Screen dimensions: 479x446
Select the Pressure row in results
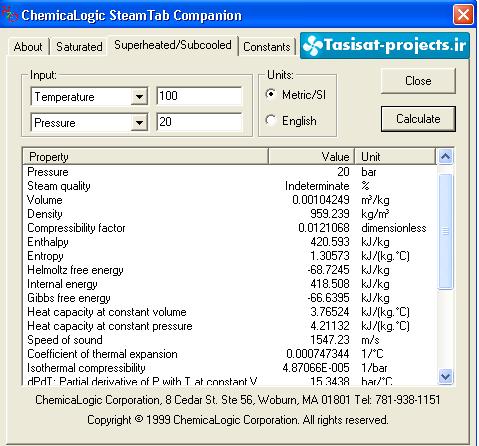(230, 172)
